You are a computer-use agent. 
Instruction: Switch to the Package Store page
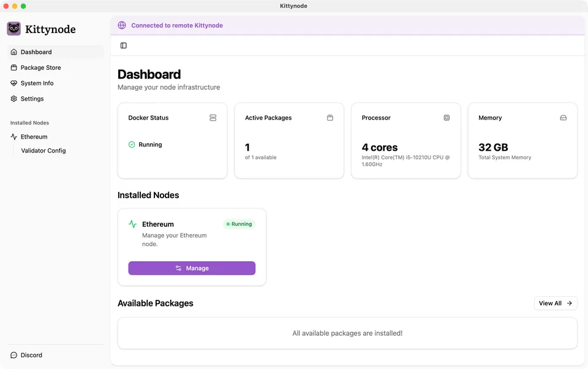pos(40,67)
